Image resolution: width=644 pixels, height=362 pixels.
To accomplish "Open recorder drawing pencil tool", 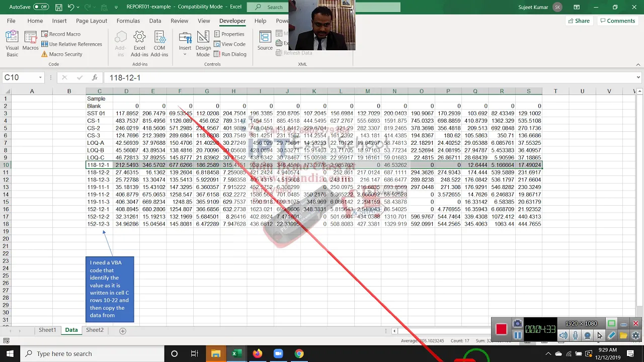I will (611, 335).
